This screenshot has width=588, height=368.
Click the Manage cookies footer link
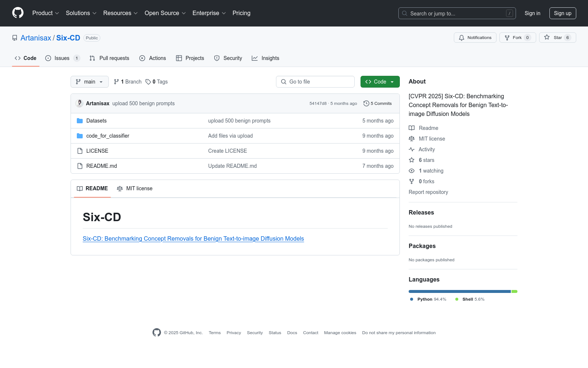340,333
